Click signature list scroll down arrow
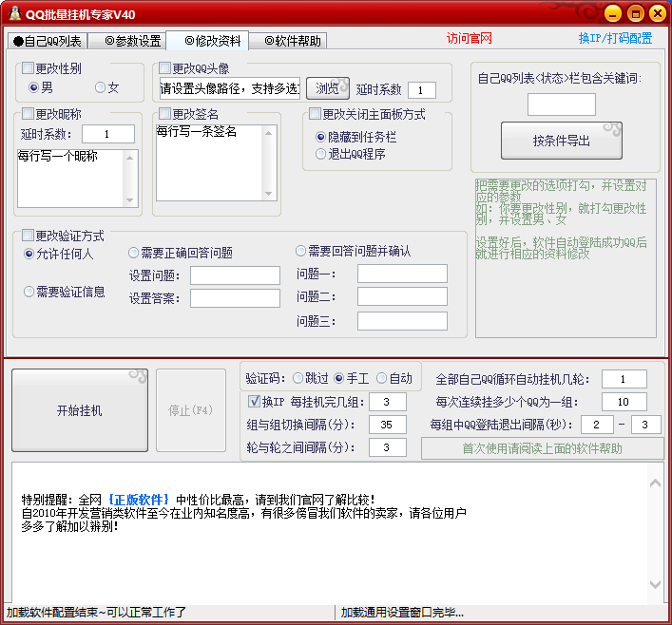672x625 pixels. point(269,194)
